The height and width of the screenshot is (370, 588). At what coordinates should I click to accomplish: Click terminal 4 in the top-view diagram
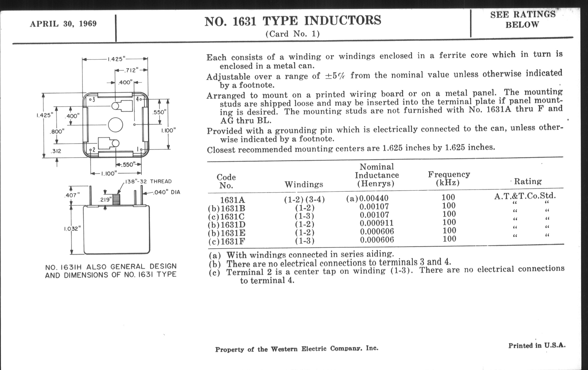[140, 99]
